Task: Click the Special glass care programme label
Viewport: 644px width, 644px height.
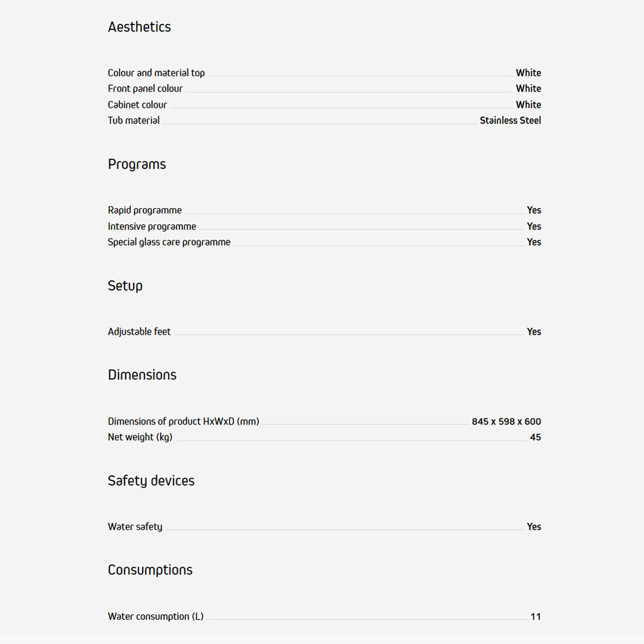Action: pos(169,242)
